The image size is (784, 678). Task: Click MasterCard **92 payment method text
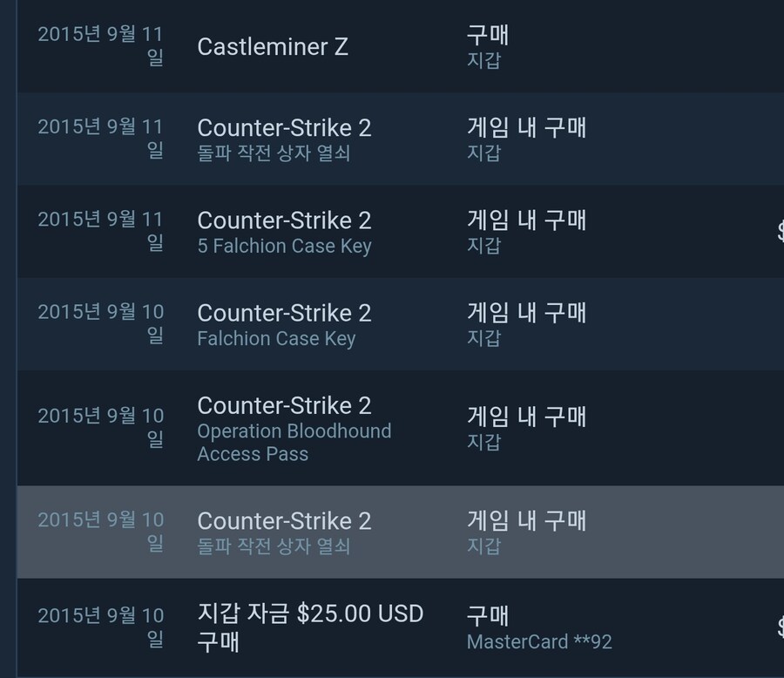pyautogui.click(x=539, y=641)
